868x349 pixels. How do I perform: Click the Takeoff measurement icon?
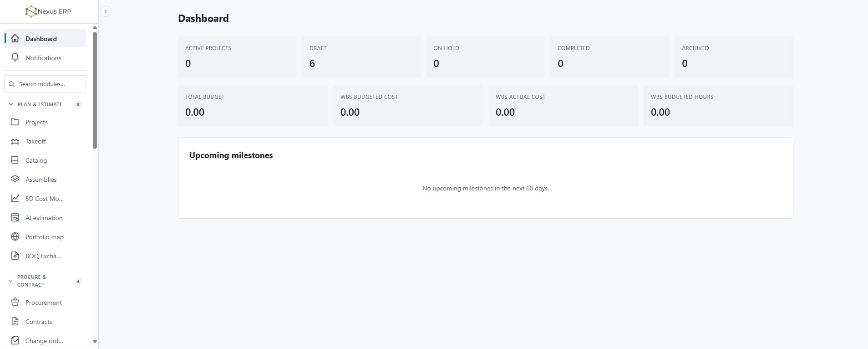(x=15, y=141)
